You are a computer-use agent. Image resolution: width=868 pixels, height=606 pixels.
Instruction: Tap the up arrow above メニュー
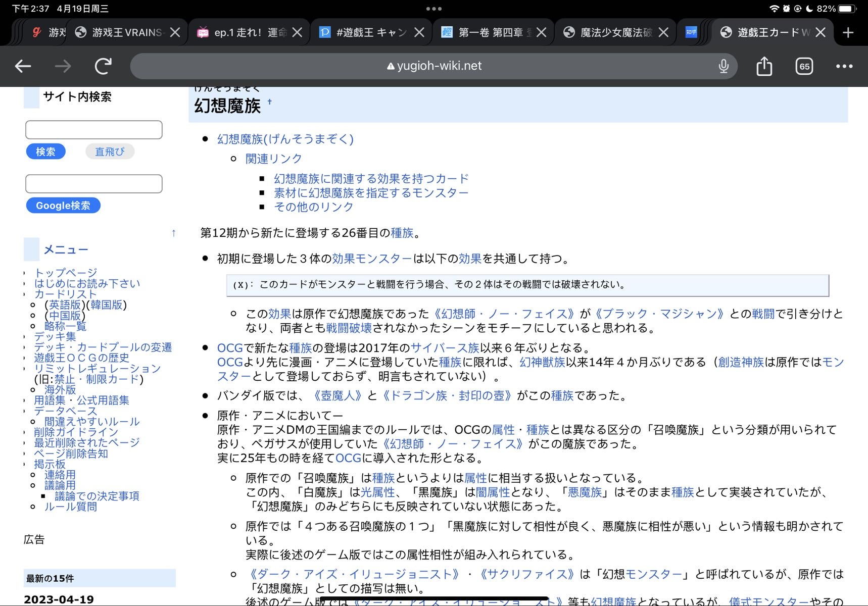point(173,233)
